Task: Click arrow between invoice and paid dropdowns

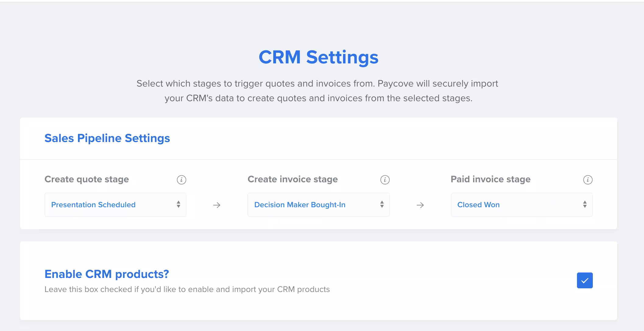Action: pyautogui.click(x=420, y=205)
